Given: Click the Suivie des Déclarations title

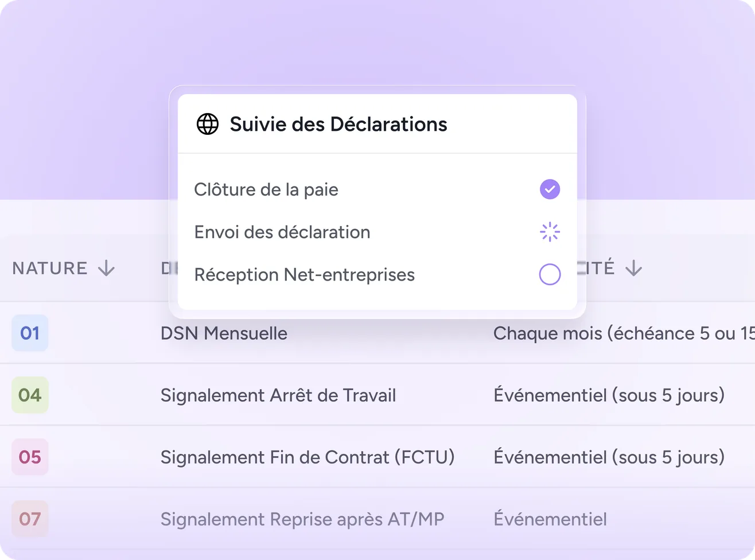Looking at the screenshot, I should pos(338,124).
